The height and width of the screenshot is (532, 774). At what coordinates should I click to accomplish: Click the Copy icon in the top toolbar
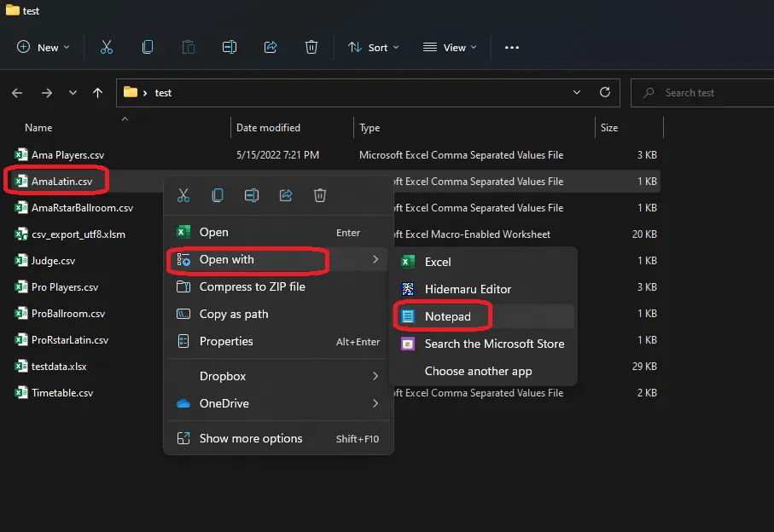point(148,48)
